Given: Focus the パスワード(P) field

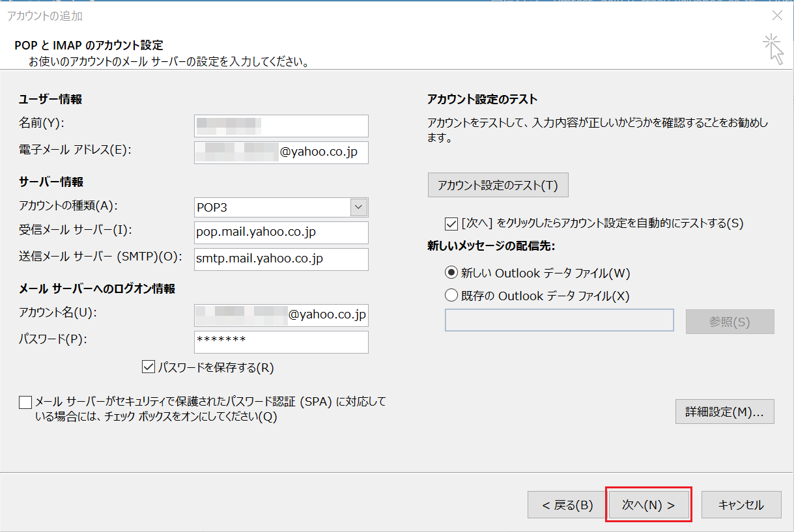Looking at the screenshot, I should click(281, 342).
